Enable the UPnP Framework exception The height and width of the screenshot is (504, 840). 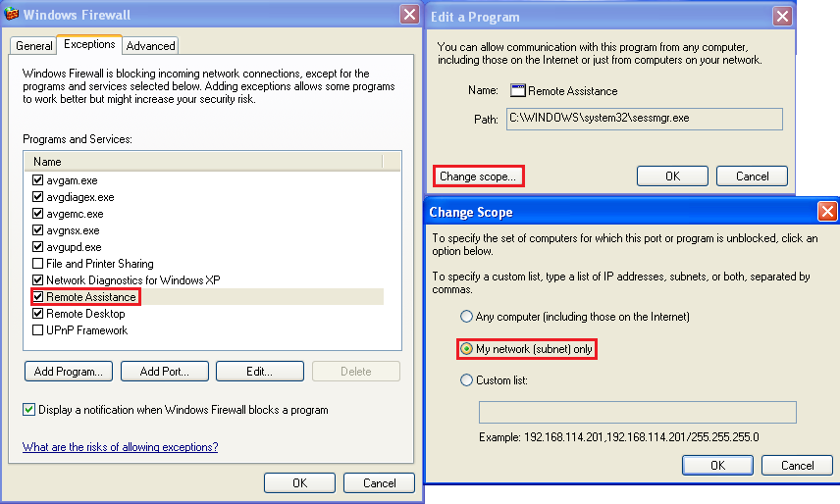[37, 330]
